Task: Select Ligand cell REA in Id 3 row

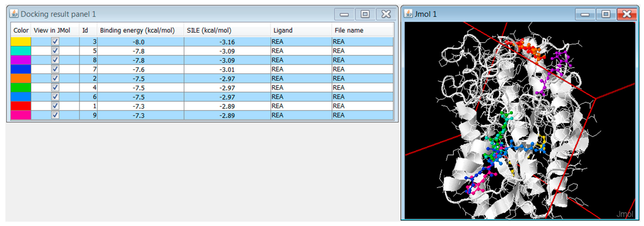Action: (x=301, y=41)
